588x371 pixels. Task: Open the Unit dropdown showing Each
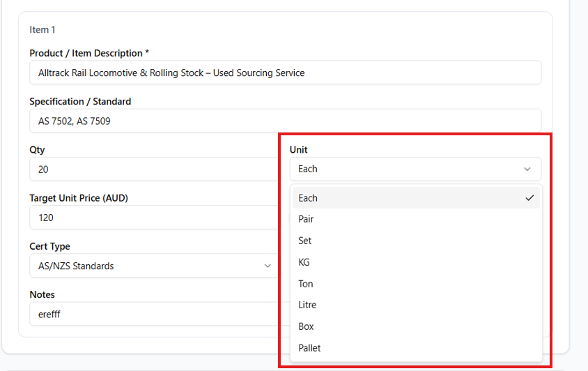pos(415,169)
